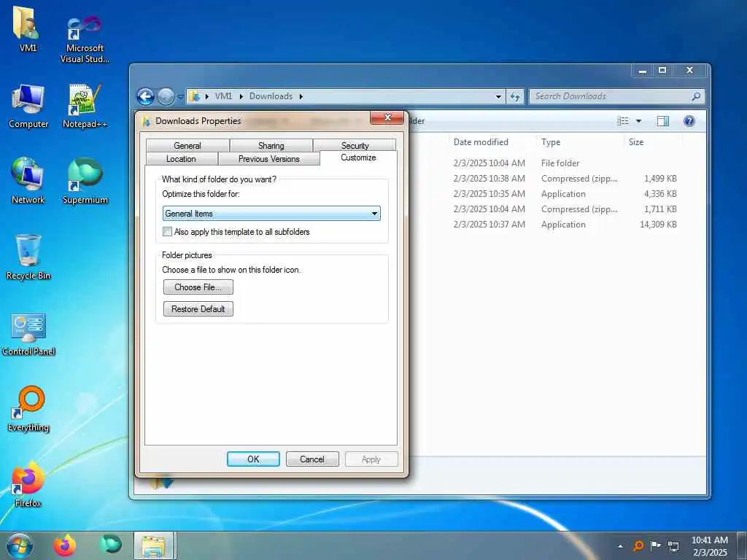
Task: Confirm the dialog with OK
Action: [253, 459]
